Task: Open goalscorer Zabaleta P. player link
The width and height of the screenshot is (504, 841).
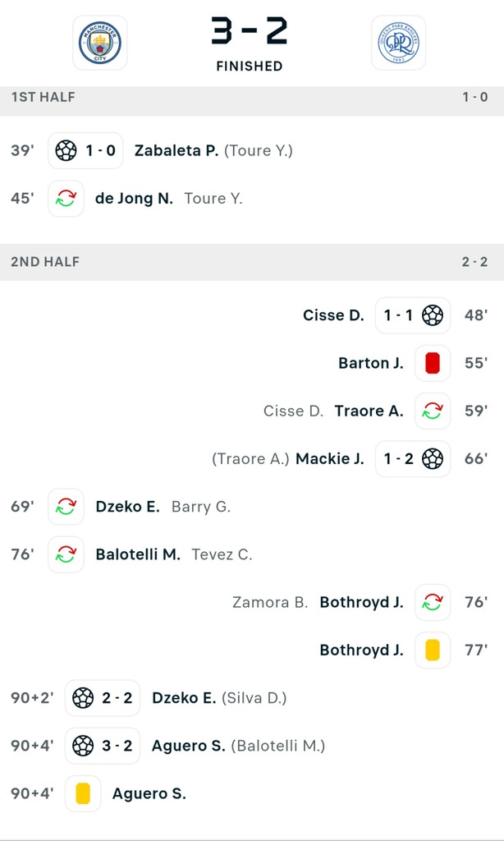Action: coord(176,151)
